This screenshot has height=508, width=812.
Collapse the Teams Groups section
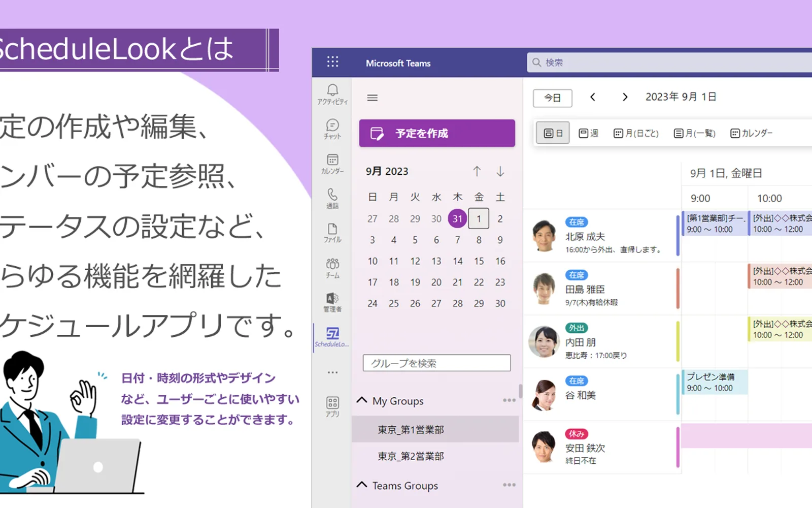pos(362,485)
